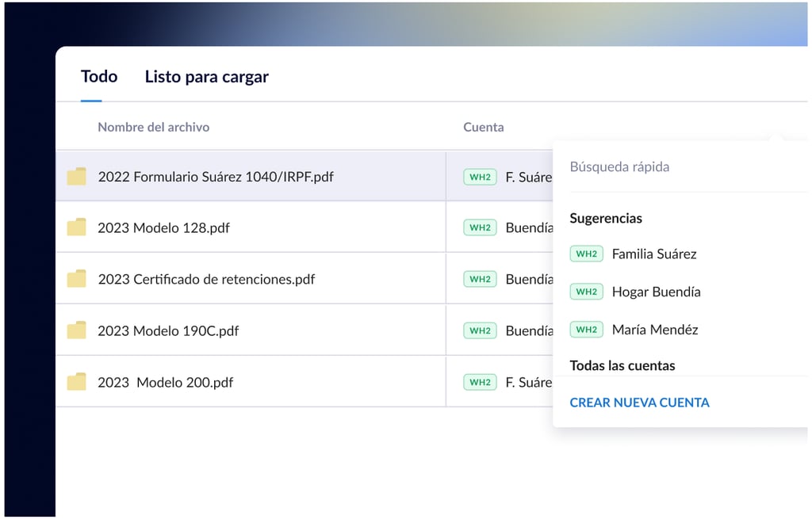Open account dropdown in Modelo 200 row

coord(507,382)
